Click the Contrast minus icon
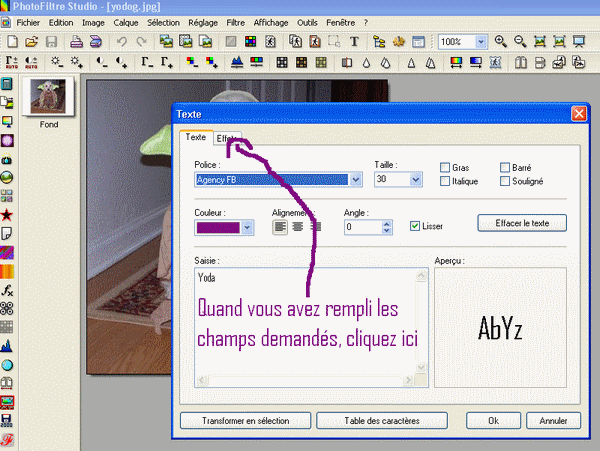This screenshot has height=451, width=600. pos(102,62)
